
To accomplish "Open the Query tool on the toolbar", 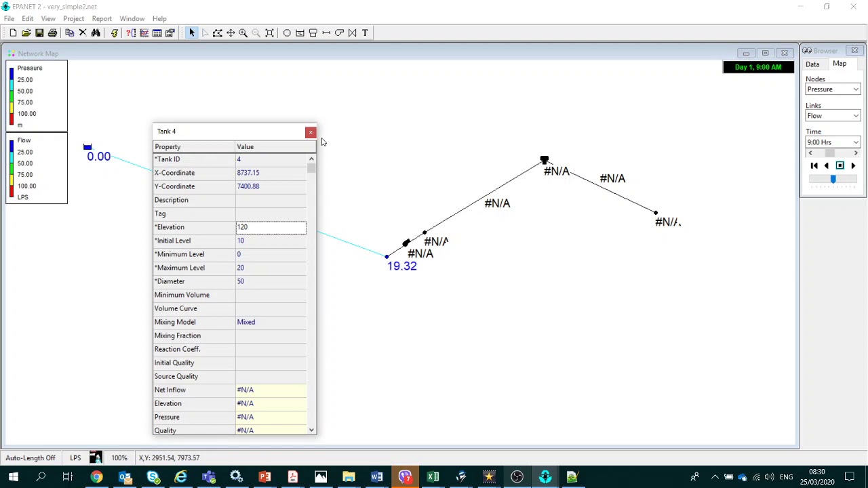I will tap(131, 33).
